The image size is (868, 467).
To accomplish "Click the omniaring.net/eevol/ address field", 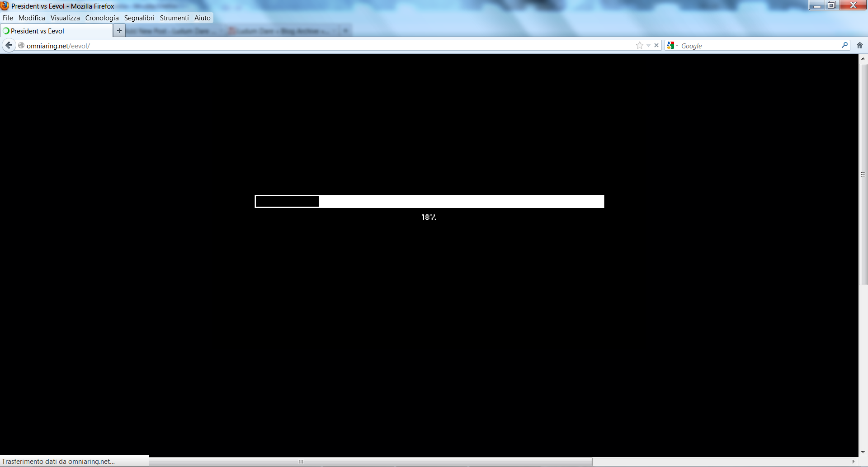I will tap(330, 46).
